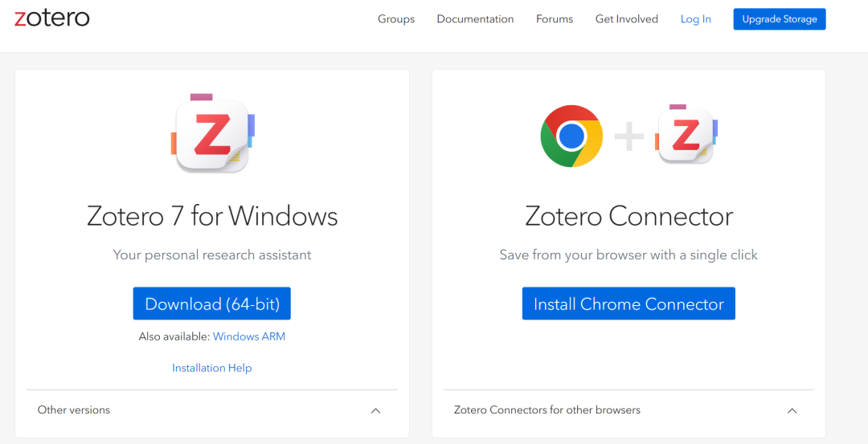Select Get Involved in the header
Viewport: 868px width, 444px height.
pos(627,18)
